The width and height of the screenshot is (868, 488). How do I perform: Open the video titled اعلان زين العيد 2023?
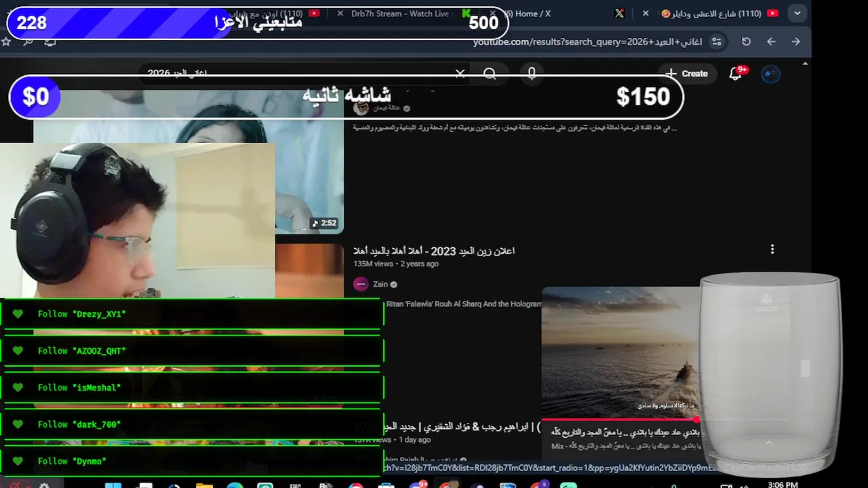click(434, 251)
